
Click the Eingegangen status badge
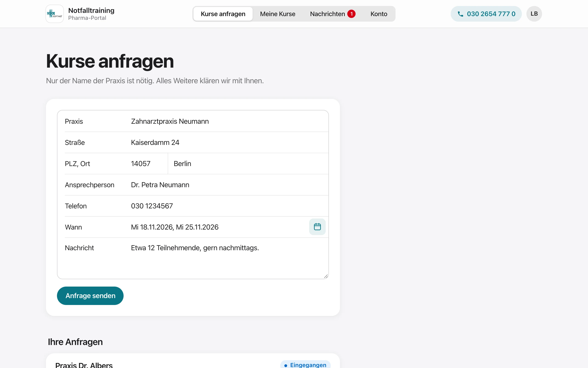(305, 365)
